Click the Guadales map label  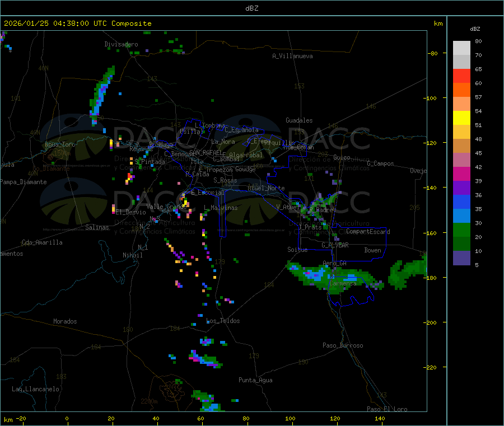299,120
